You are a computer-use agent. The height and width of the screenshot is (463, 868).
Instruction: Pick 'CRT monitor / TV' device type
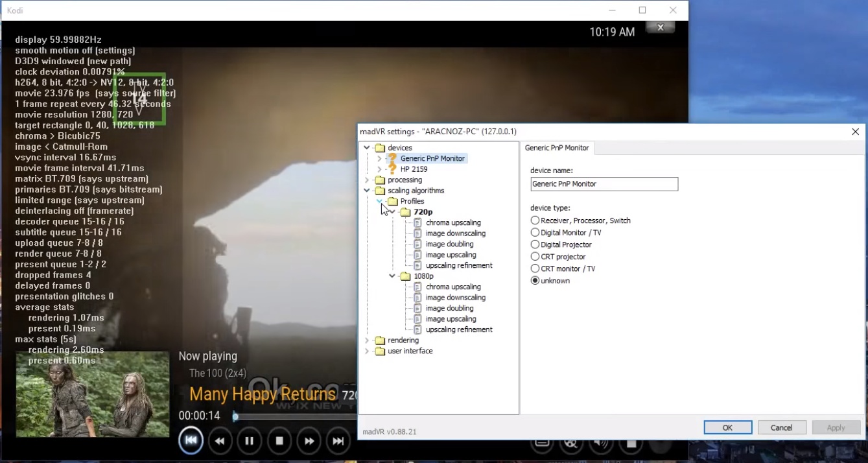[x=535, y=268]
